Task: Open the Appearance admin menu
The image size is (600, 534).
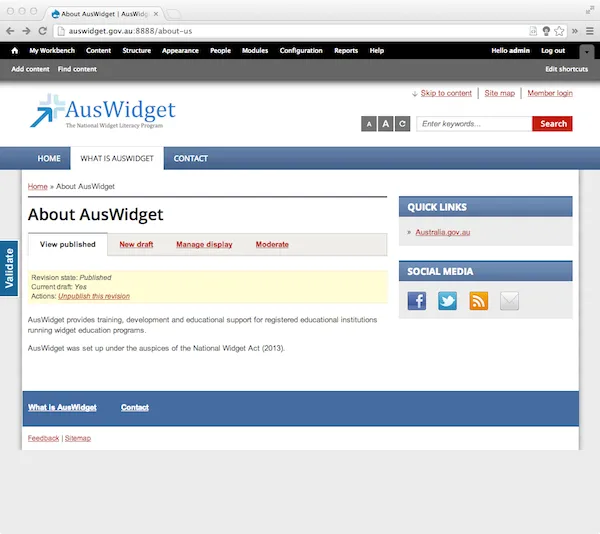Action: [180, 50]
